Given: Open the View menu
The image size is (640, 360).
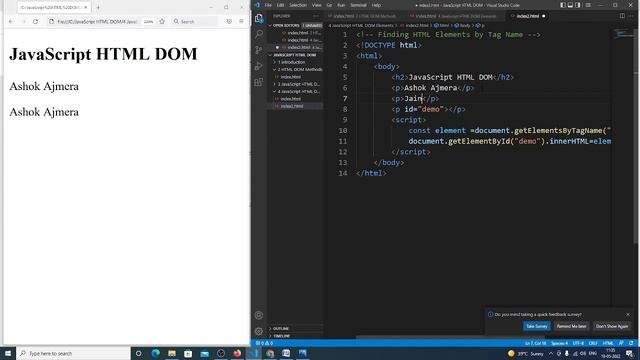Looking at the screenshot, I should point(317,5).
